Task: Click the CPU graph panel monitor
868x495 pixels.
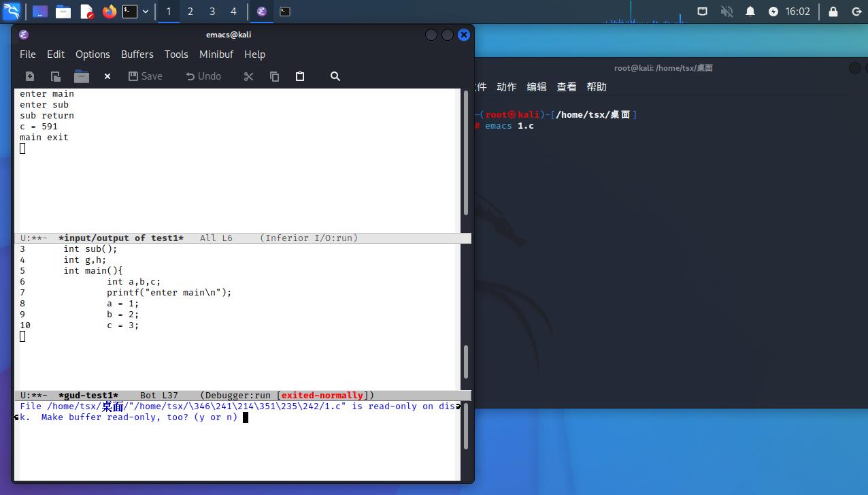Action: tap(646, 12)
